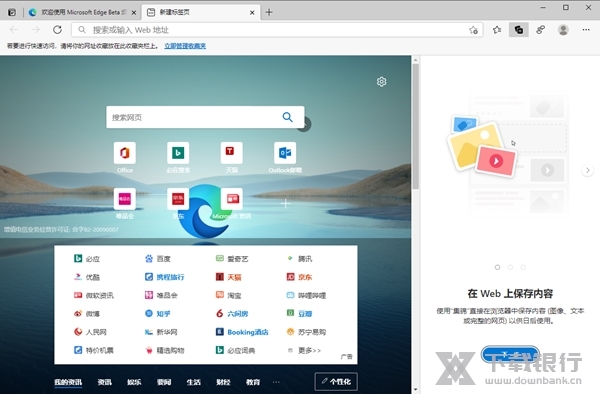Screen dimensions: 600x394
Task: Go to next Collections intro slide arrow
Action: (x=587, y=170)
